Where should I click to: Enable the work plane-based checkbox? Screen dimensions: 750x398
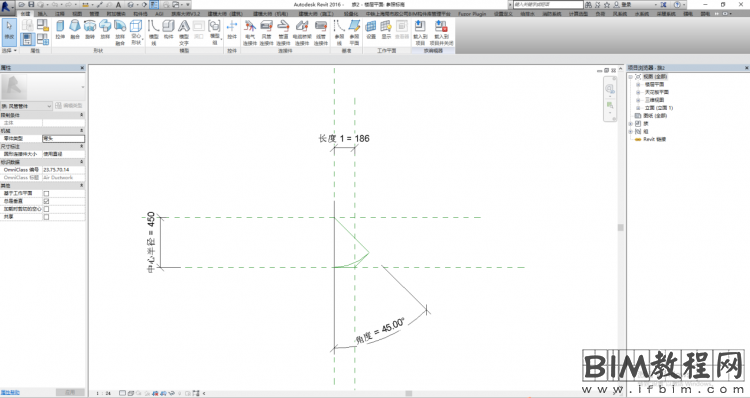(x=46, y=193)
